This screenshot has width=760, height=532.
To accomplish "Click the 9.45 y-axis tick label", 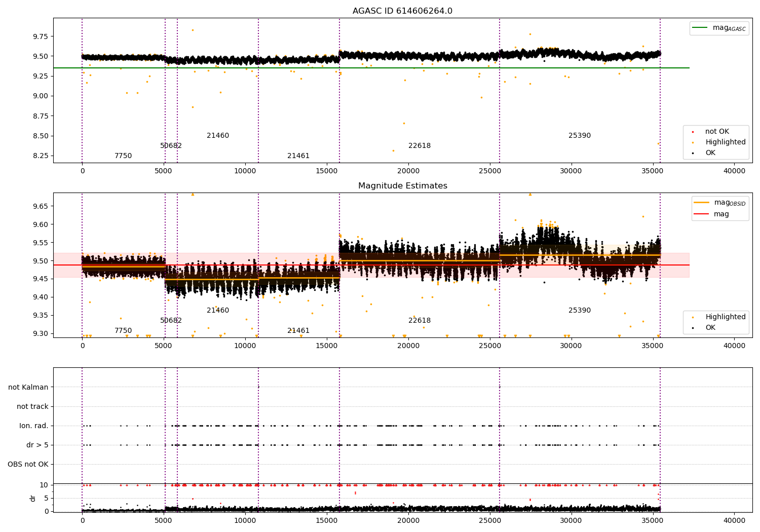I will click(x=41, y=279).
